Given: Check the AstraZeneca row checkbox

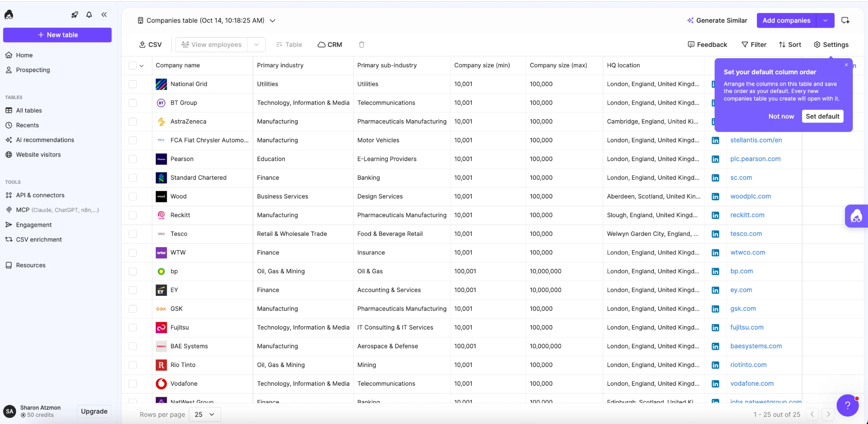Looking at the screenshot, I should pos(133,122).
